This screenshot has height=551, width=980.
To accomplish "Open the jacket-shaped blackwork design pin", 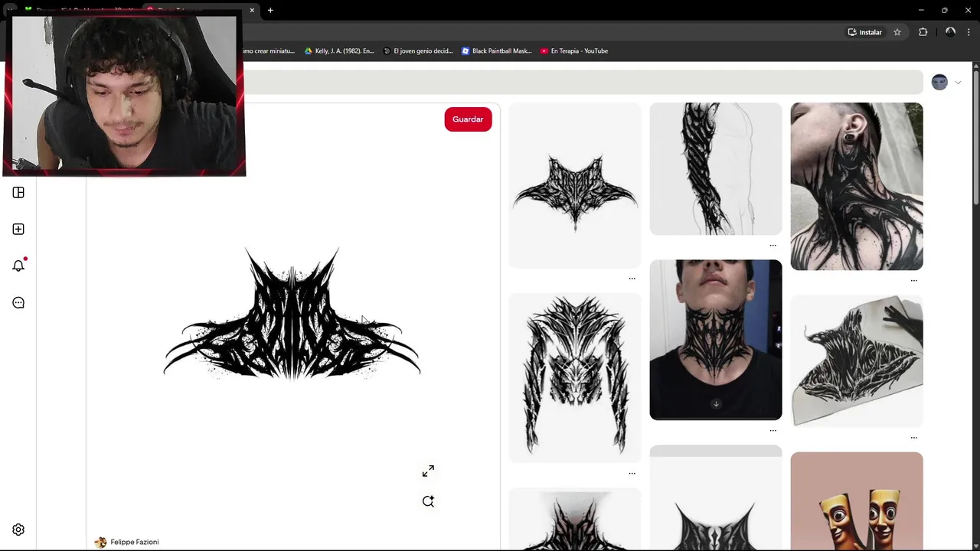I will pyautogui.click(x=575, y=377).
